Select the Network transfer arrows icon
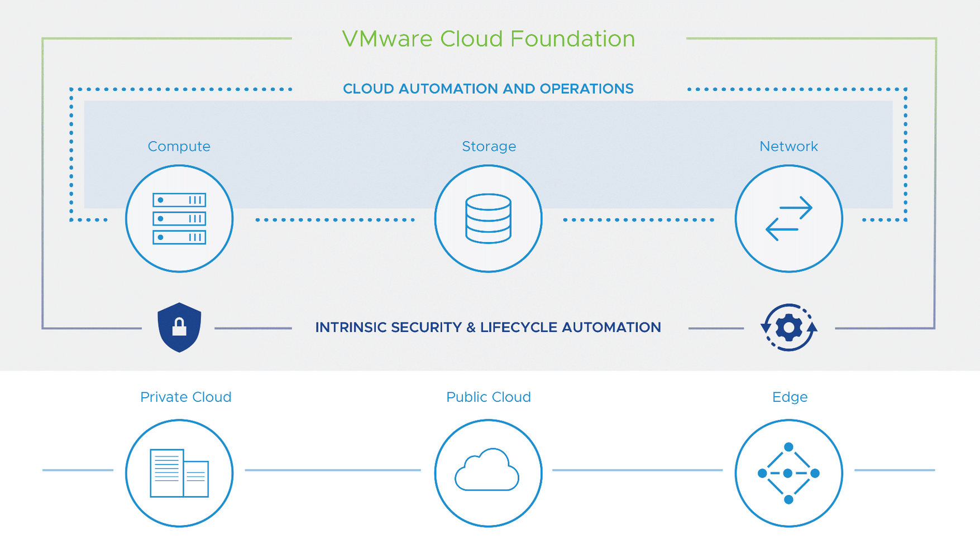The height and width of the screenshot is (558, 980). [789, 219]
